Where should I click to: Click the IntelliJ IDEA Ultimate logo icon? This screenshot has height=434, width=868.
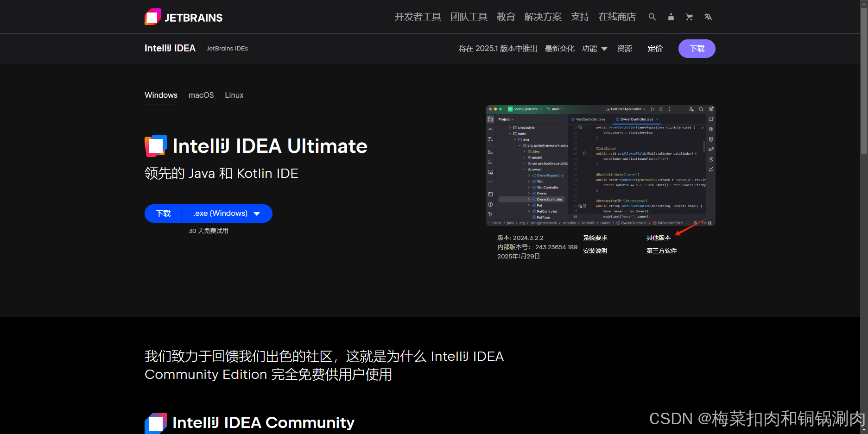[156, 146]
